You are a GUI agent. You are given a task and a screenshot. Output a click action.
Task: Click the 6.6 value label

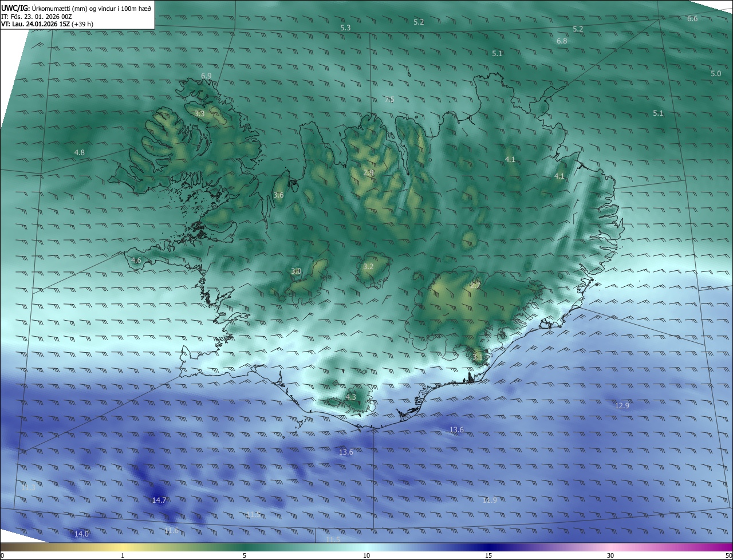692,19
